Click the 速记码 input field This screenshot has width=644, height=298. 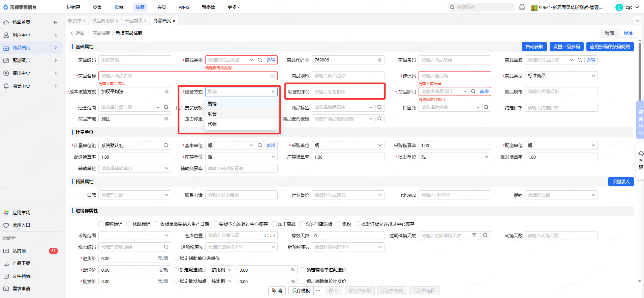click(455, 76)
